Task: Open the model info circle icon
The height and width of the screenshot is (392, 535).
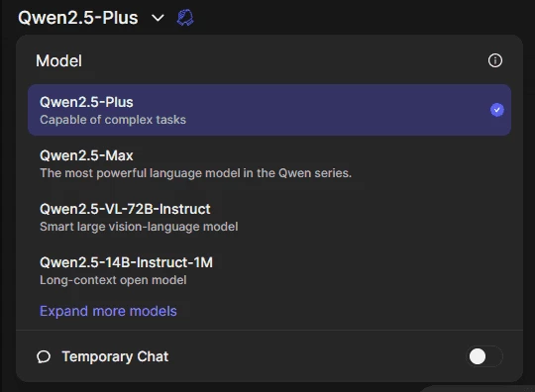Action: pos(495,60)
